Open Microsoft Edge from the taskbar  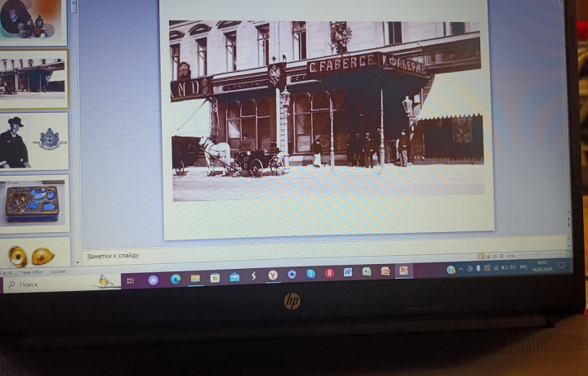click(x=176, y=279)
